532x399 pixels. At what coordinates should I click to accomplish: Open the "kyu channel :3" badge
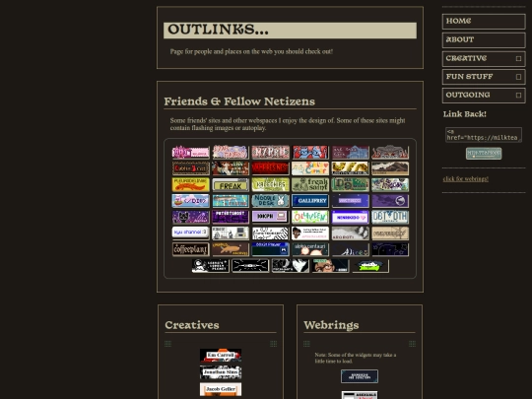click(191, 233)
